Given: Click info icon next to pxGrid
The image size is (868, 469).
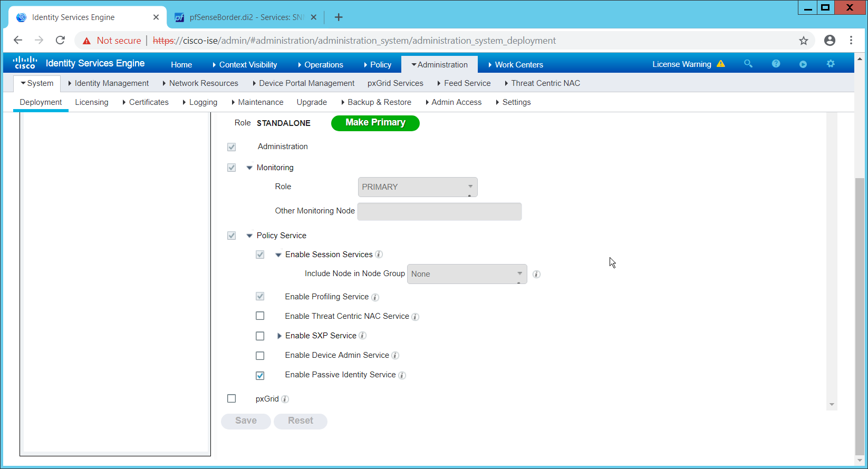Looking at the screenshot, I should tap(285, 399).
